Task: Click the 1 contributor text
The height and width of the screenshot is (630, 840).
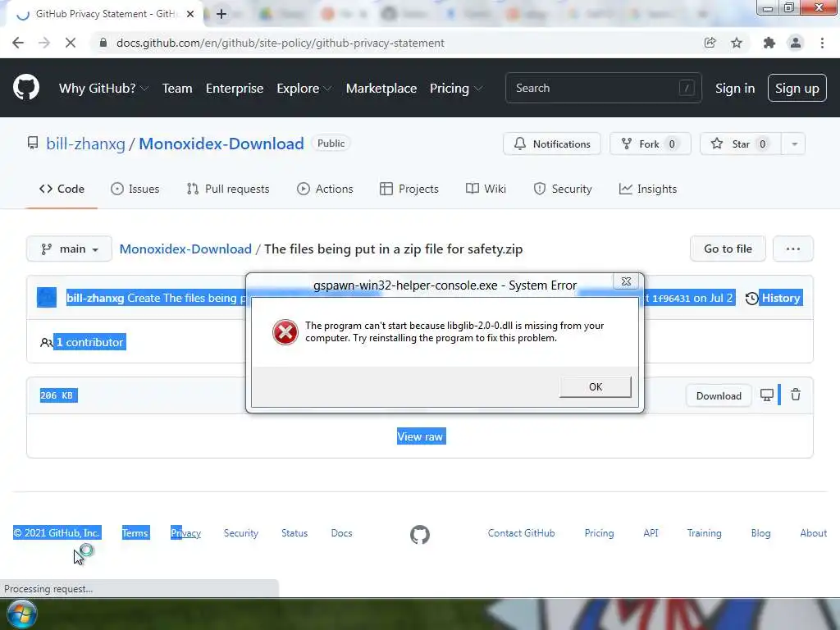Action: (89, 342)
